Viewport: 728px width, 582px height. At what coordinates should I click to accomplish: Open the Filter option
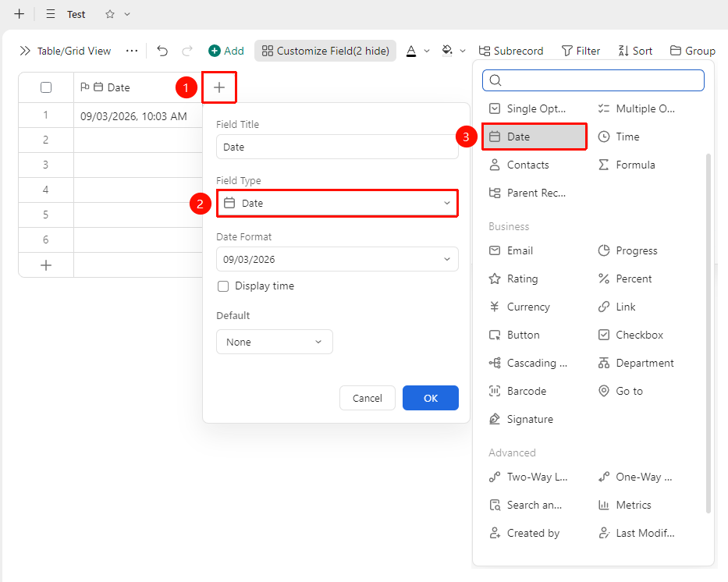tap(581, 51)
